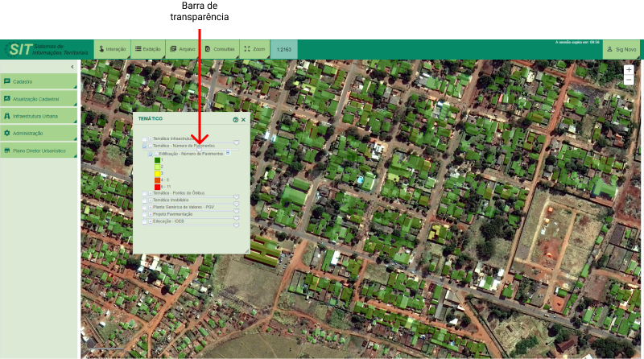Close the Temático panel
644x359 pixels.
243,119
